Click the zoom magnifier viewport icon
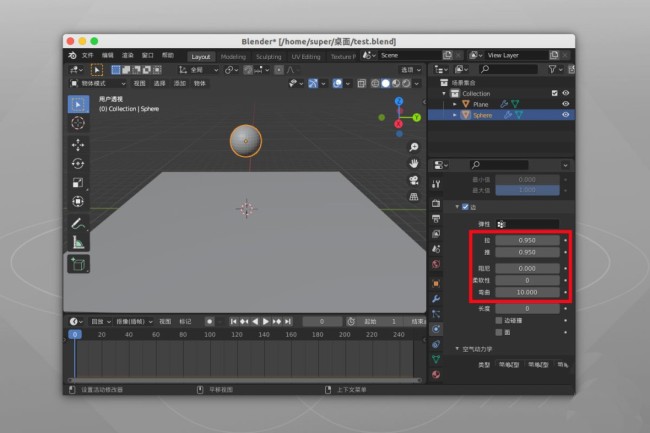Image resolution: width=650 pixels, height=433 pixels. [x=414, y=147]
